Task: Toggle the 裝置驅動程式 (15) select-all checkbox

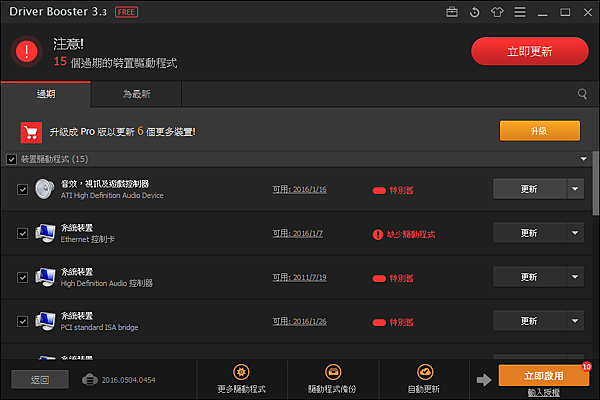Action: (11, 159)
